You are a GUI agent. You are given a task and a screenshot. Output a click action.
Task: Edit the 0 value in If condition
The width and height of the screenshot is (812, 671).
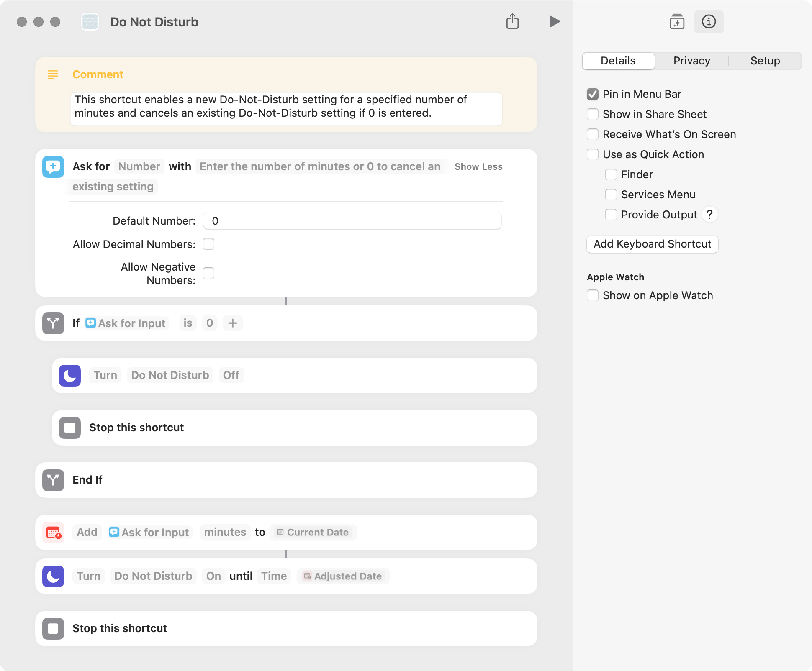[210, 323]
